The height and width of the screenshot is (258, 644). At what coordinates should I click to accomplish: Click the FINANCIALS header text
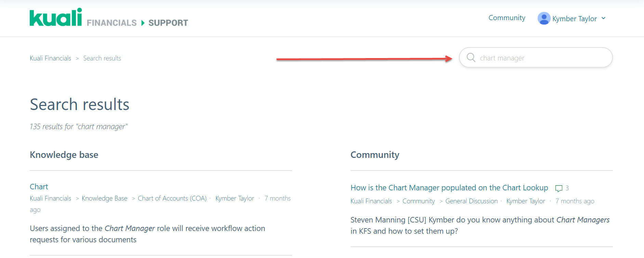111,23
